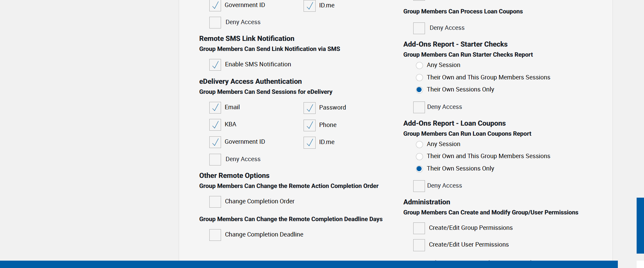The height and width of the screenshot is (268, 644).
Task: Toggle Email checkbox under eDelivery Access Authentication
Action: [x=215, y=108]
